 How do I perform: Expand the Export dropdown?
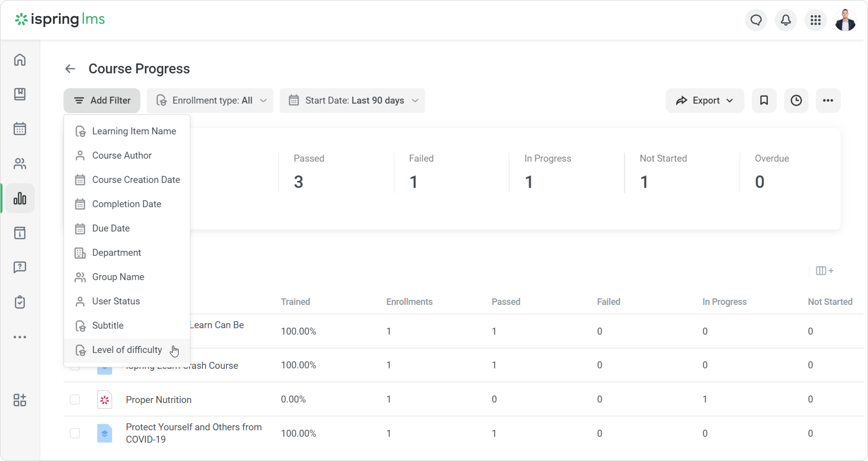[x=705, y=100]
